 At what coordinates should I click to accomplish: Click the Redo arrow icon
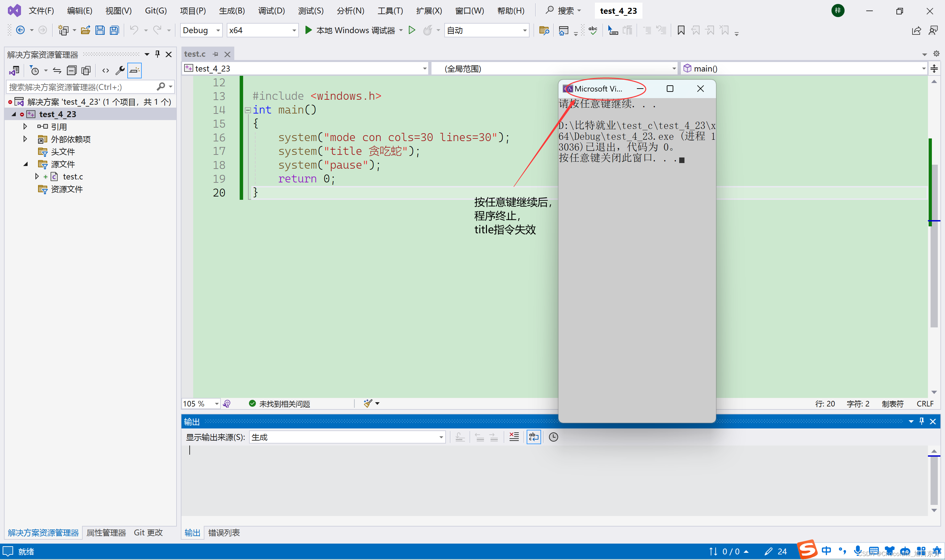(157, 30)
